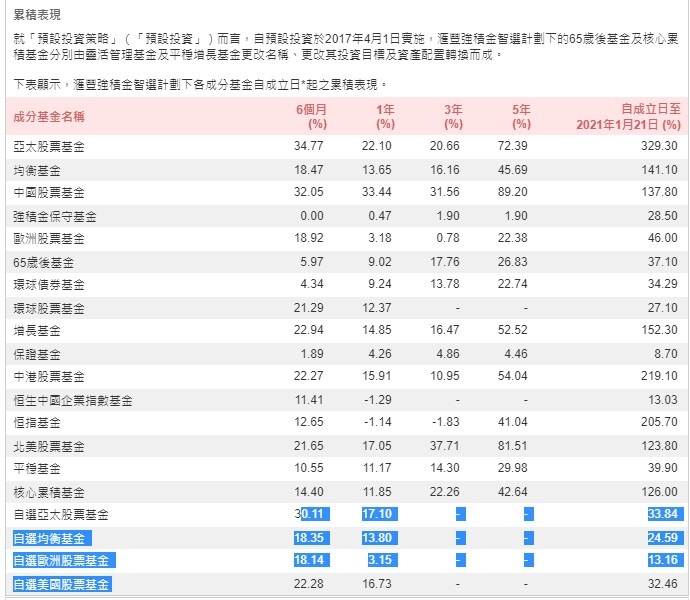This screenshot has height=600, width=690.
Task: Click the 32.46 since-inception value
Action: [663, 584]
